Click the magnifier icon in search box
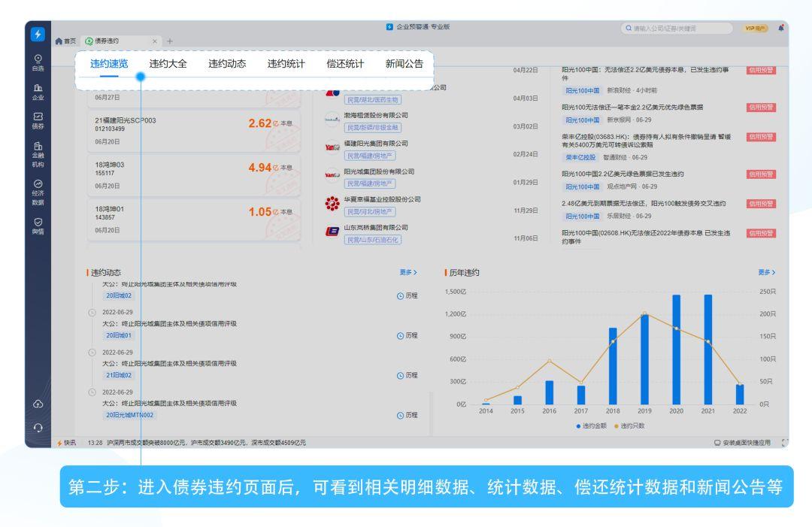 point(628,29)
